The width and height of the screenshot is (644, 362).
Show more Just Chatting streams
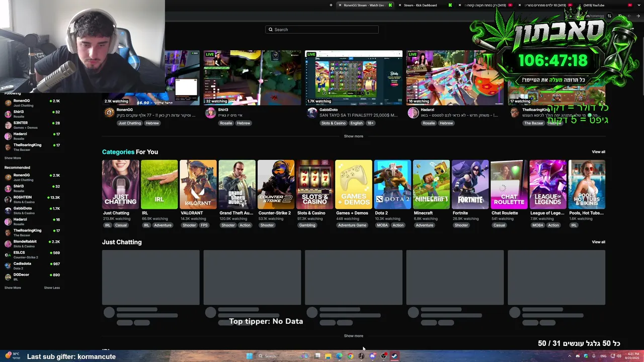(x=353, y=336)
